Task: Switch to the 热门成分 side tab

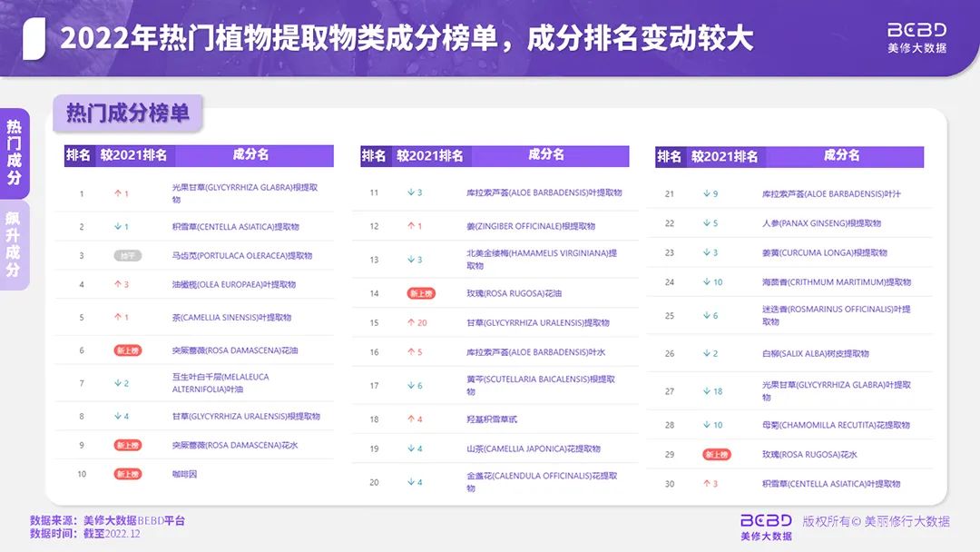Action: (x=15, y=153)
